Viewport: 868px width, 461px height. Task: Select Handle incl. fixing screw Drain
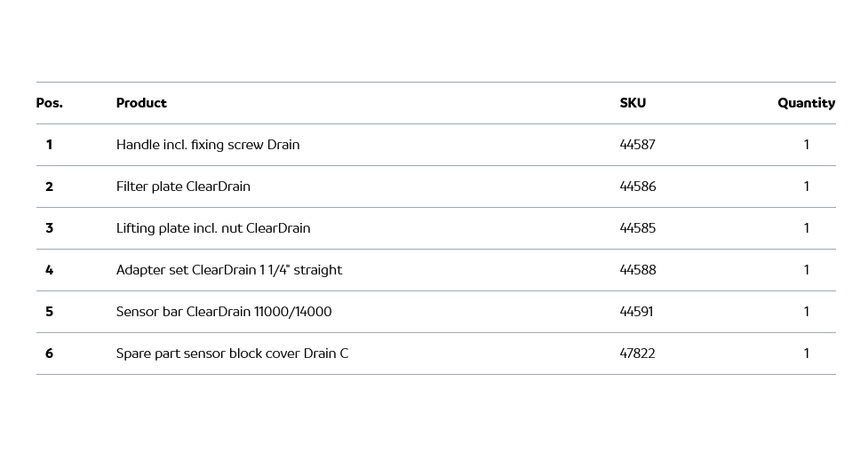pyautogui.click(x=208, y=145)
